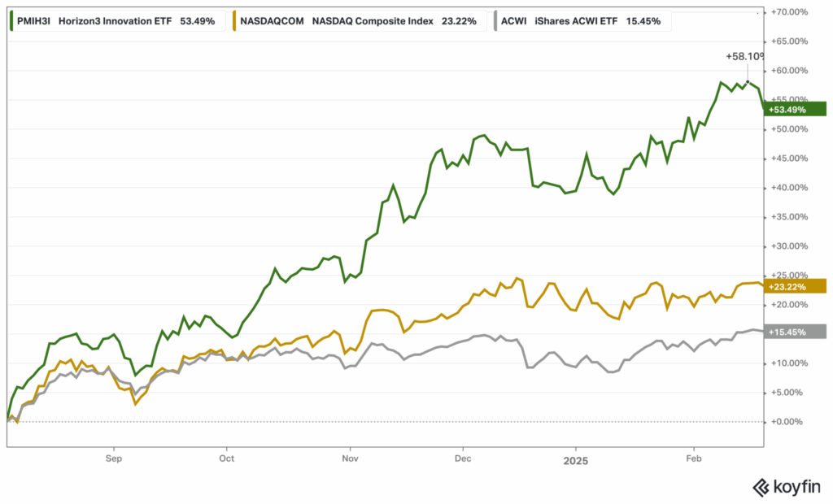Screen dimensions: 833x504
Task: Click the 2025 label on time axis
Action: [x=574, y=459]
